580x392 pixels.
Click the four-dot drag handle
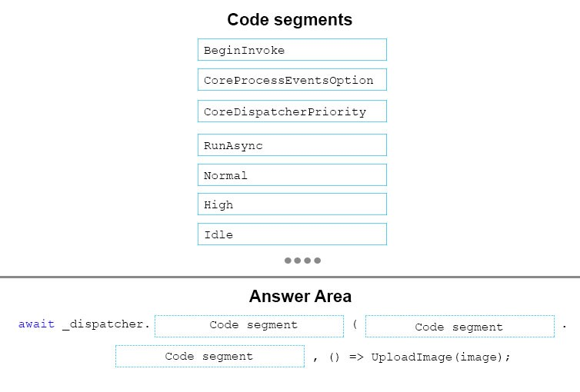[x=302, y=261]
